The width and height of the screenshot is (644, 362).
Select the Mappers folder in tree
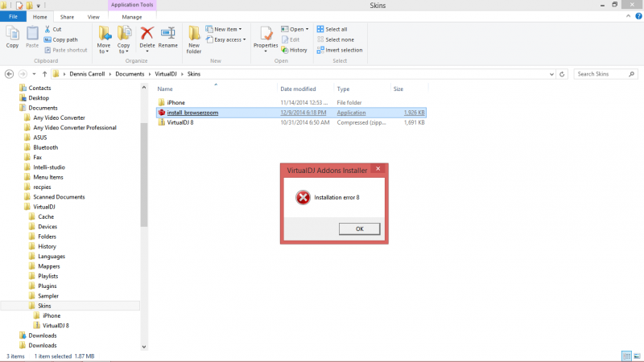pyautogui.click(x=49, y=266)
